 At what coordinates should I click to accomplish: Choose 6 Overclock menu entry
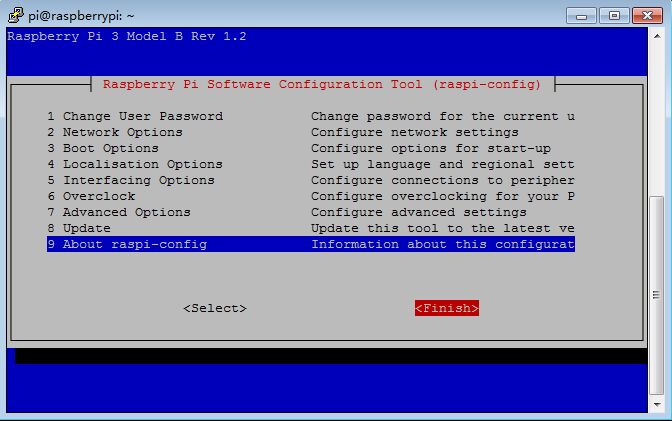[91, 196]
